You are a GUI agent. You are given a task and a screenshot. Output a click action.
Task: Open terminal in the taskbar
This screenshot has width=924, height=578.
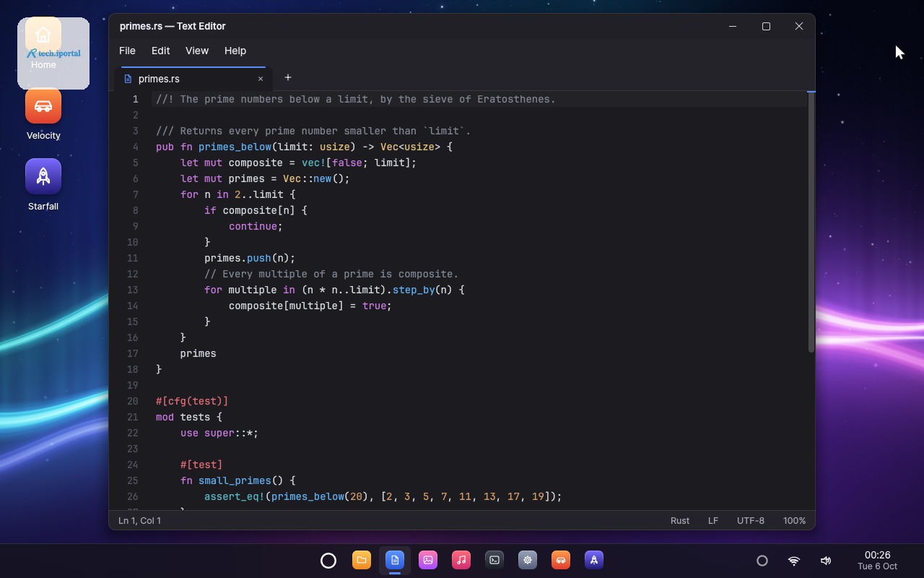[x=494, y=560]
